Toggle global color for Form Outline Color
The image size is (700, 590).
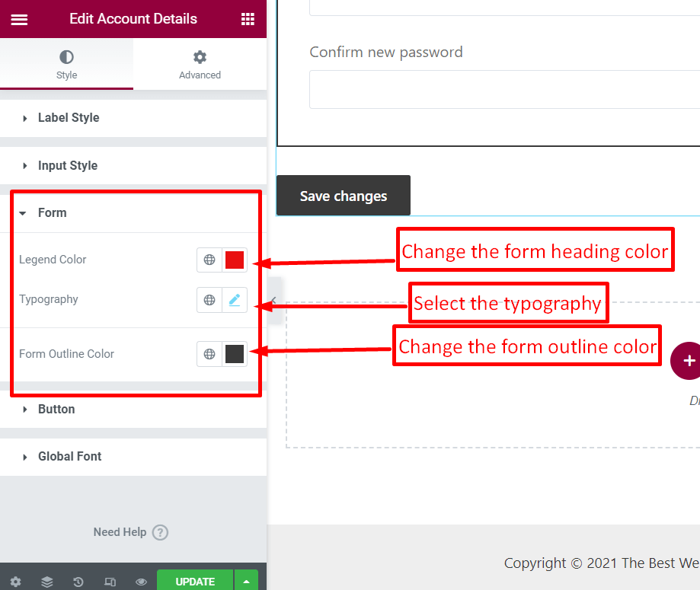209,354
